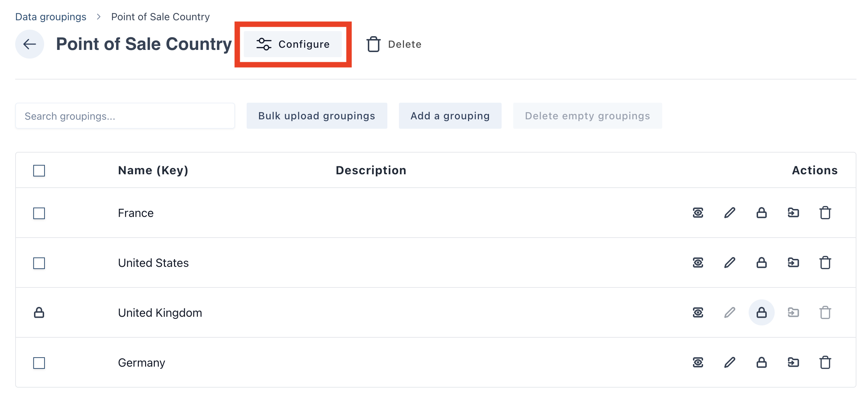Click Bulk upload groupings button
The height and width of the screenshot is (418, 868).
point(317,116)
